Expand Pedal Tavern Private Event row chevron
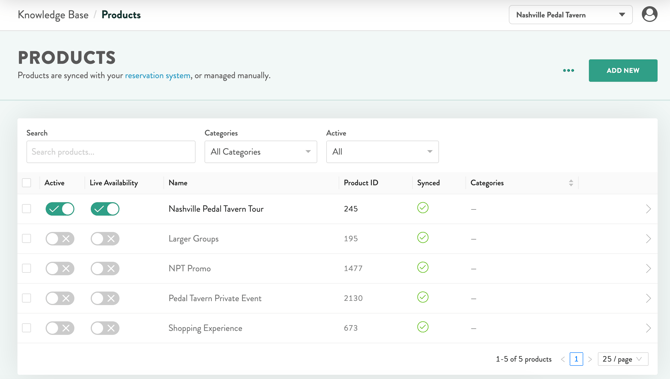The width and height of the screenshot is (670, 379). click(648, 298)
